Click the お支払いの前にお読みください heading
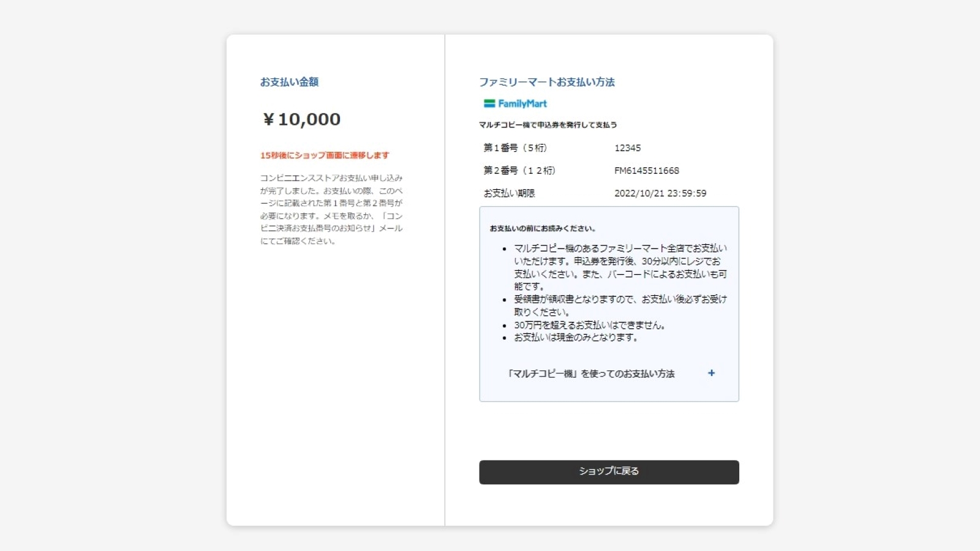 543,228
